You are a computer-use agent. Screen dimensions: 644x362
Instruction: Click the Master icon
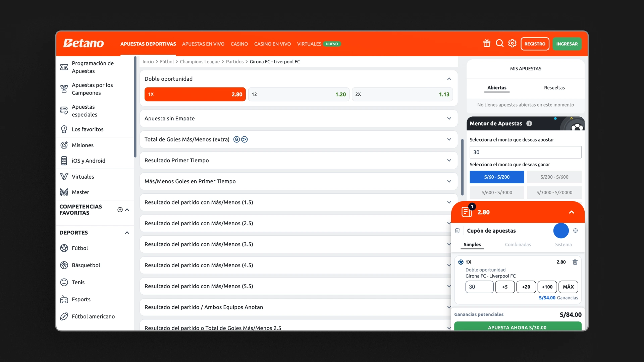coord(64,192)
